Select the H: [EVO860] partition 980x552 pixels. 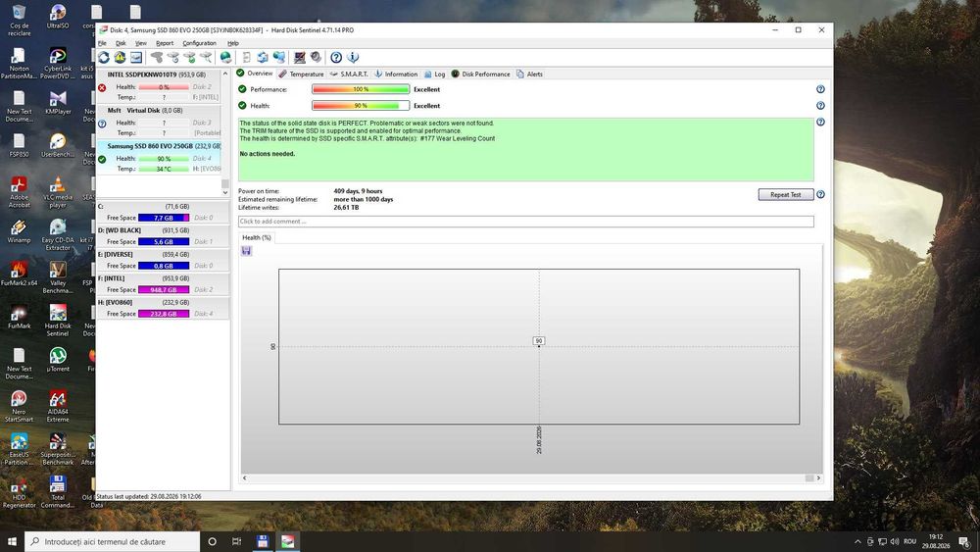pos(163,308)
